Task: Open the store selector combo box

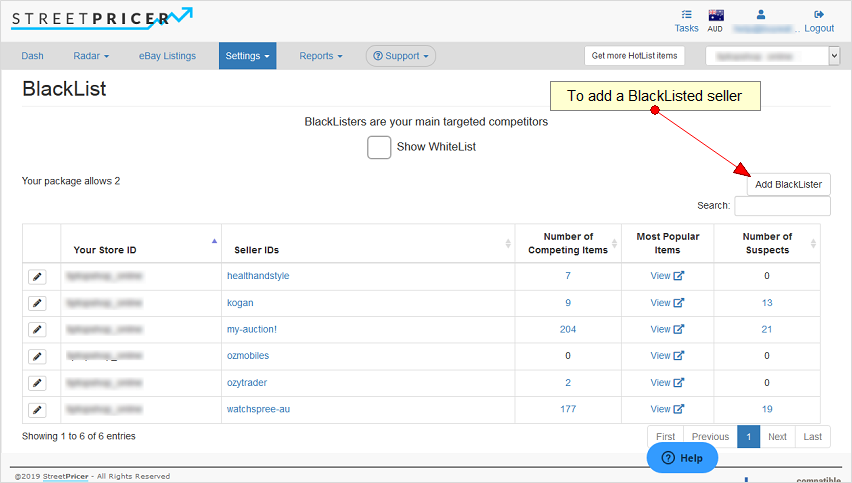Action: point(772,56)
